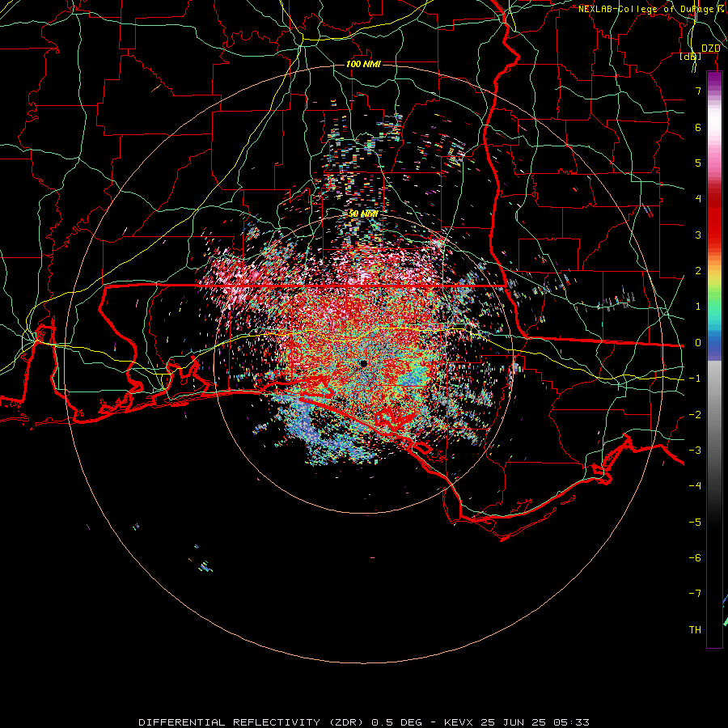Click the black radar site dot at center
This screenshot has height=728, width=728.
point(363,363)
